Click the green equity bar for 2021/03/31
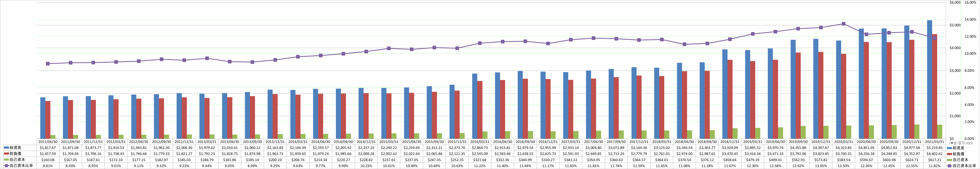The image size is (980, 169). pyautogui.click(x=940, y=132)
